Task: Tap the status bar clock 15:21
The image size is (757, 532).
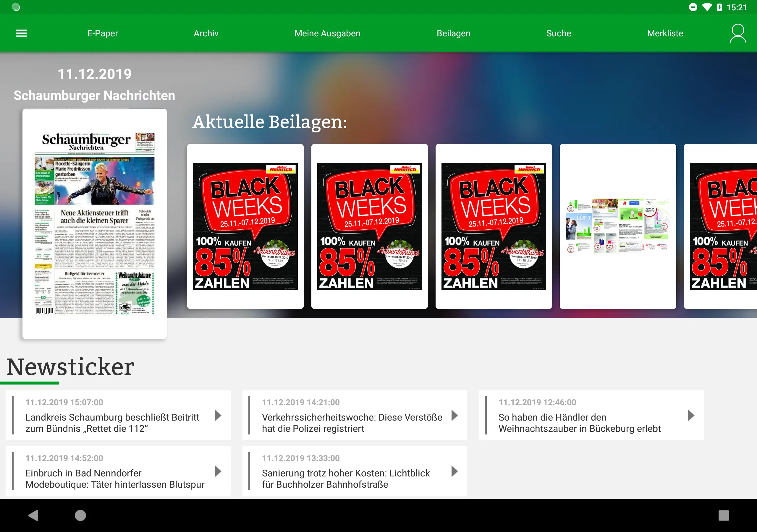Action: (x=737, y=7)
